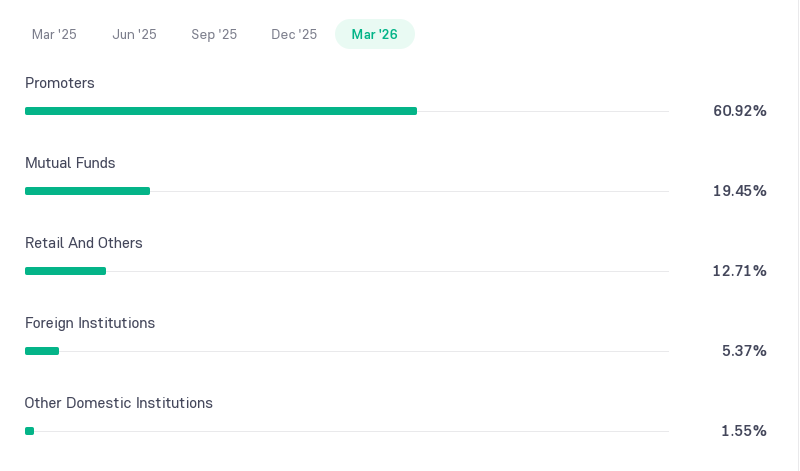Viewport: 800px width, 471px height.
Task: Click the 60.92% Promoters value
Action: [739, 111]
